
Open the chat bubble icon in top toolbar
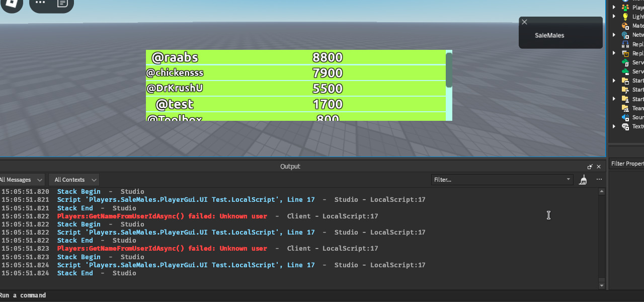62,3
